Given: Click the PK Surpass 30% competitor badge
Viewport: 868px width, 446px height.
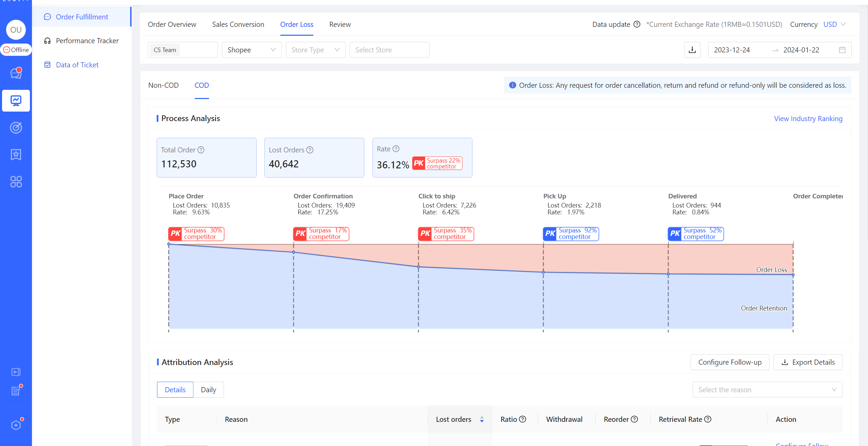Looking at the screenshot, I should point(196,234).
